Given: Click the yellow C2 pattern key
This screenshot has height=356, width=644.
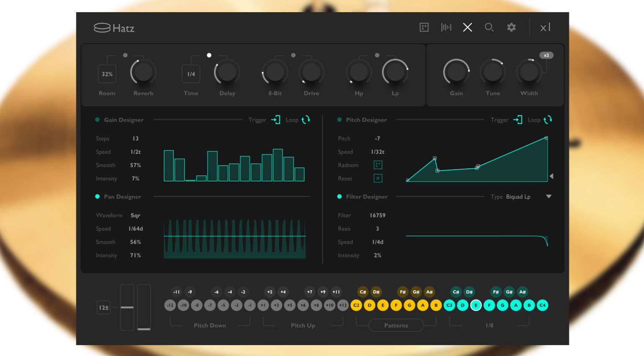Looking at the screenshot, I should 356,305.
